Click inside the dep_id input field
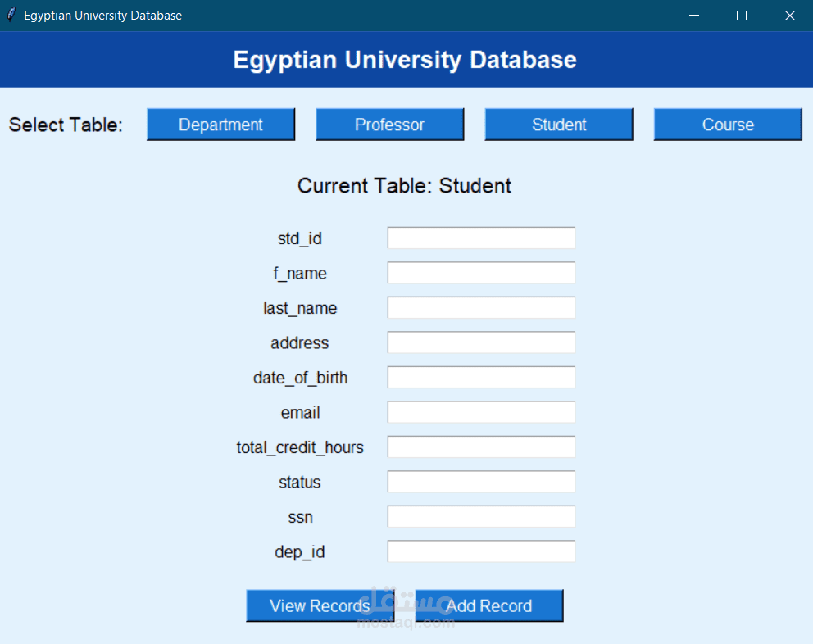Screen dimensions: 813x644 pos(480,551)
